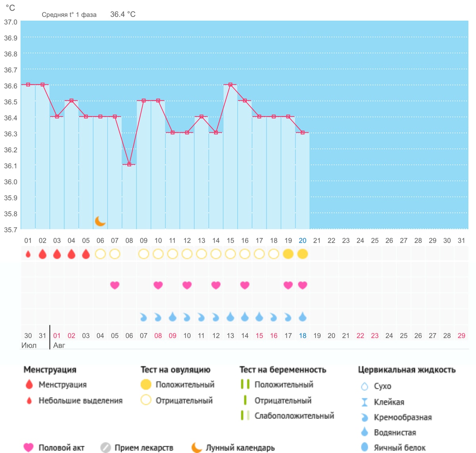Select the negative ovulation test circle on day 13
This screenshot has height=453, width=476.
tap(202, 254)
